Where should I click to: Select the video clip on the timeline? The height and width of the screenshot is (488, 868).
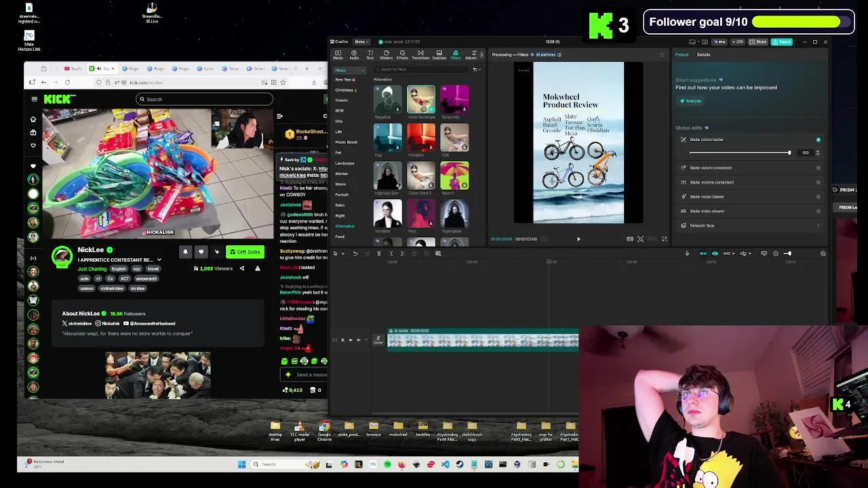[x=483, y=340]
